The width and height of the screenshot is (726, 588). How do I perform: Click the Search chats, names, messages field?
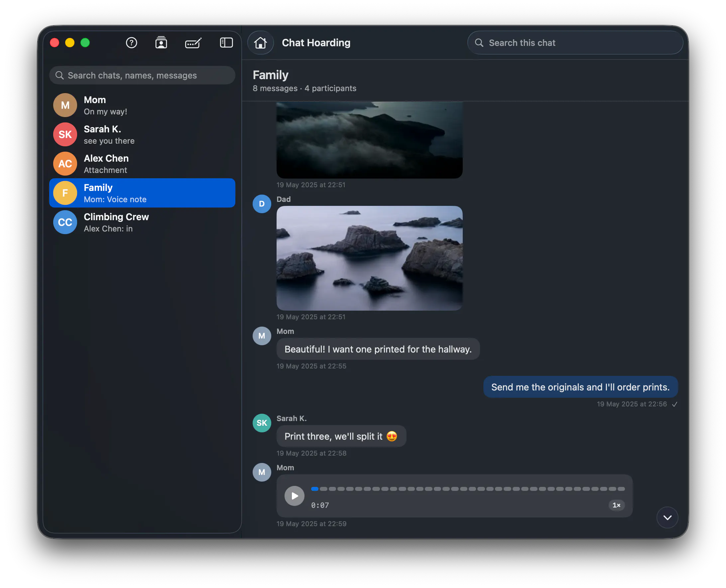click(x=142, y=75)
